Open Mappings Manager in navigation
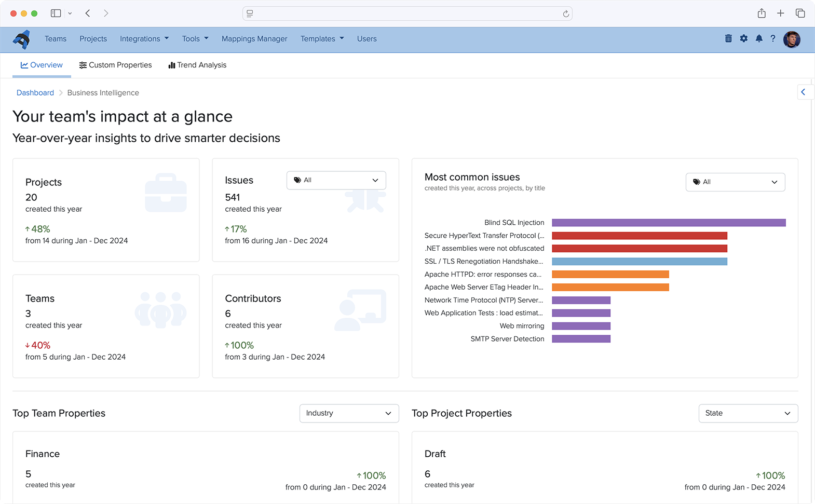 254,39
